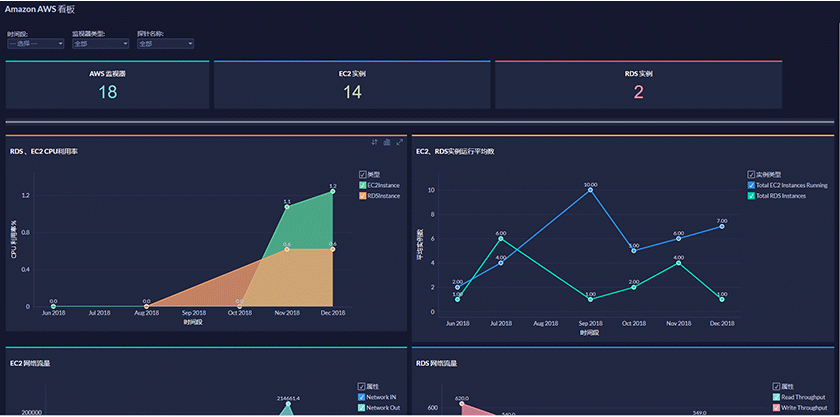Click the AWS 监视器 count 18
The width and height of the screenshot is (840, 417).
(x=108, y=92)
